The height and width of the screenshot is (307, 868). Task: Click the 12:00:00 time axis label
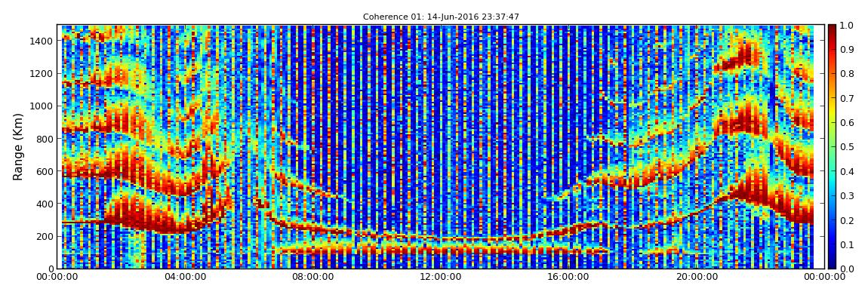click(x=442, y=277)
